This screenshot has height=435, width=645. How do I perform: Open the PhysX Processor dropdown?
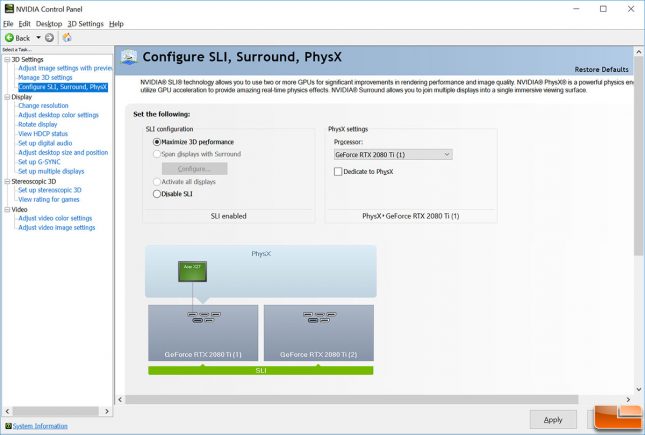(x=393, y=155)
